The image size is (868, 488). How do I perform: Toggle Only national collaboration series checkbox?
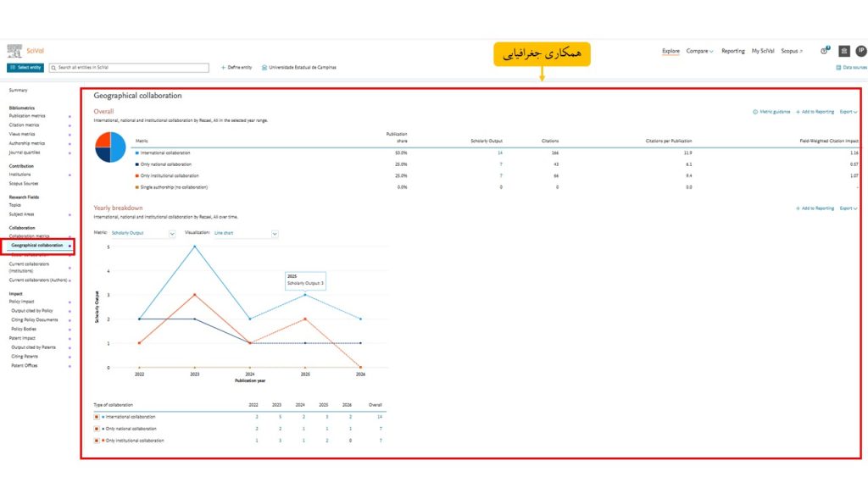click(x=97, y=429)
